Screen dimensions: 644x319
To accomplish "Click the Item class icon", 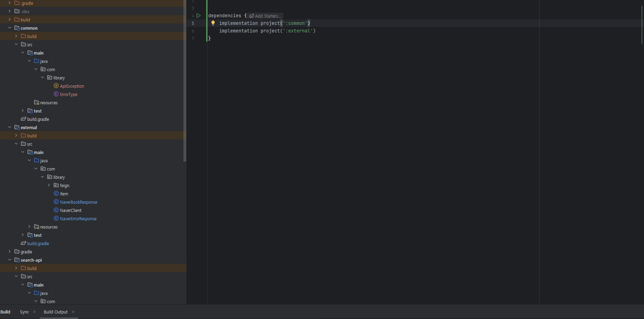I will tap(56, 193).
